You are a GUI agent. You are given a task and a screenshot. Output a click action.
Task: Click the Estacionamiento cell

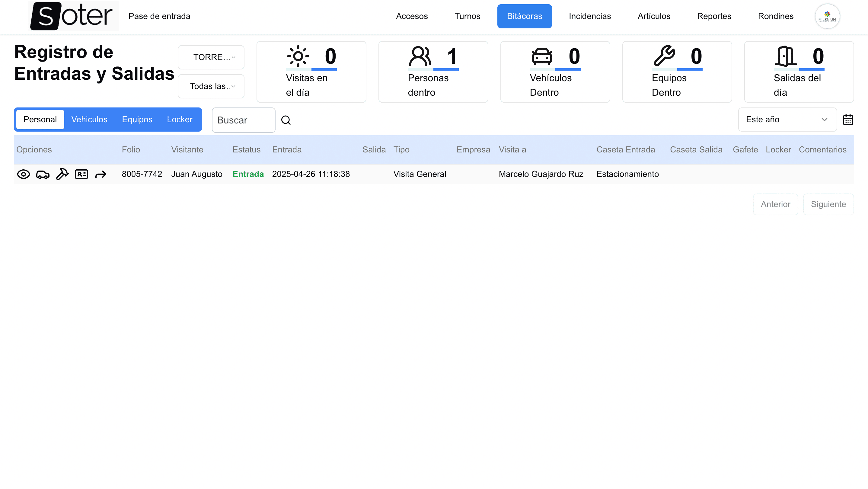click(627, 174)
